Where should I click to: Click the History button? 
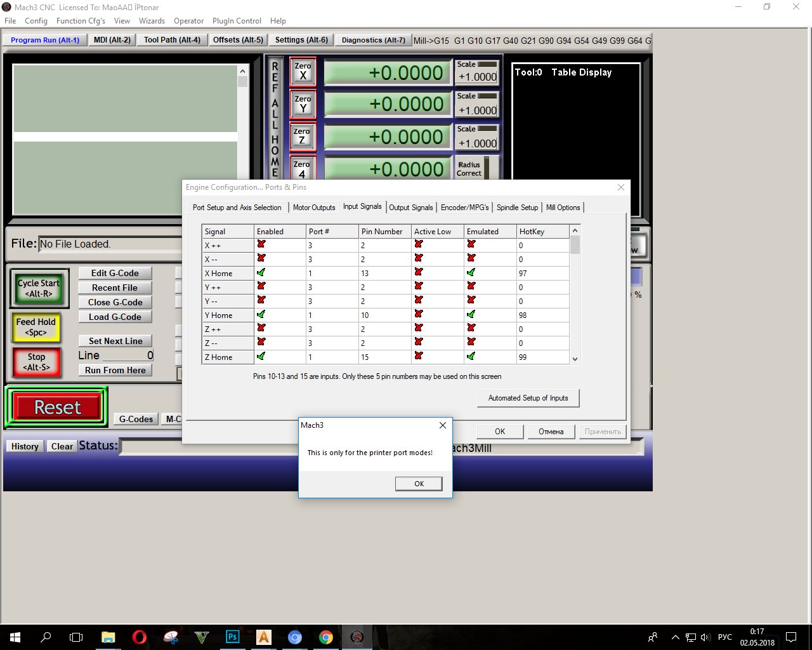[x=25, y=446]
